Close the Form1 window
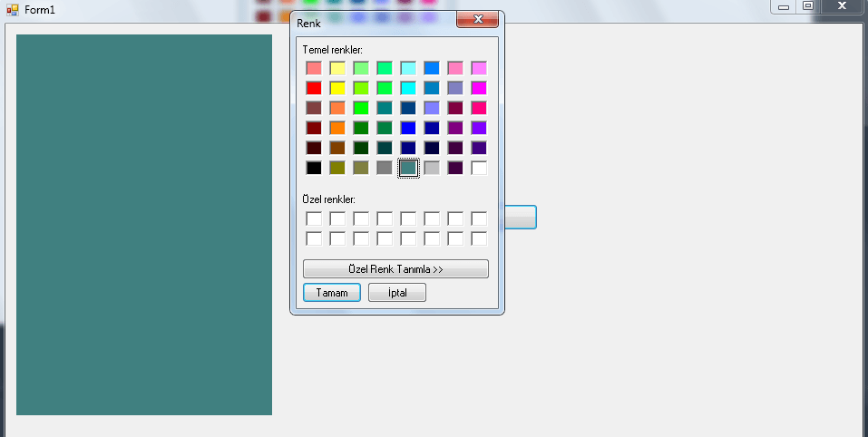The height and width of the screenshot is (437, 868). tap(842, 6)
